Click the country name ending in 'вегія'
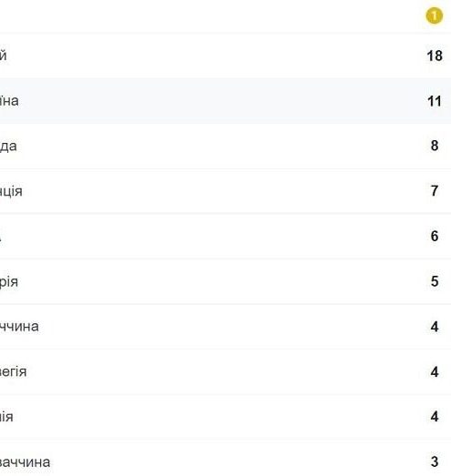The width and height of the screenshot is (451, 476). (x=13, y=372)
